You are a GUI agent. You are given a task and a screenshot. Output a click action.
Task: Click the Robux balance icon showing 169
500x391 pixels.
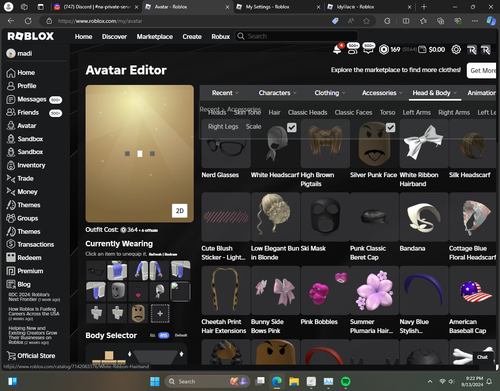click(x=384, y=50)
